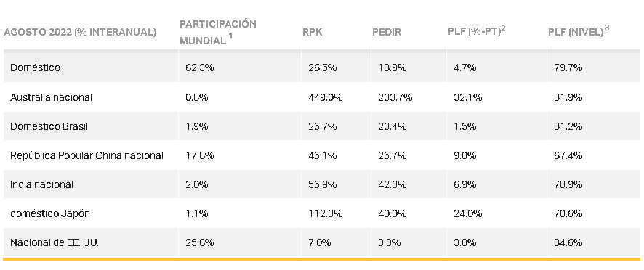Click the Doméstico row label

point(36,67)
